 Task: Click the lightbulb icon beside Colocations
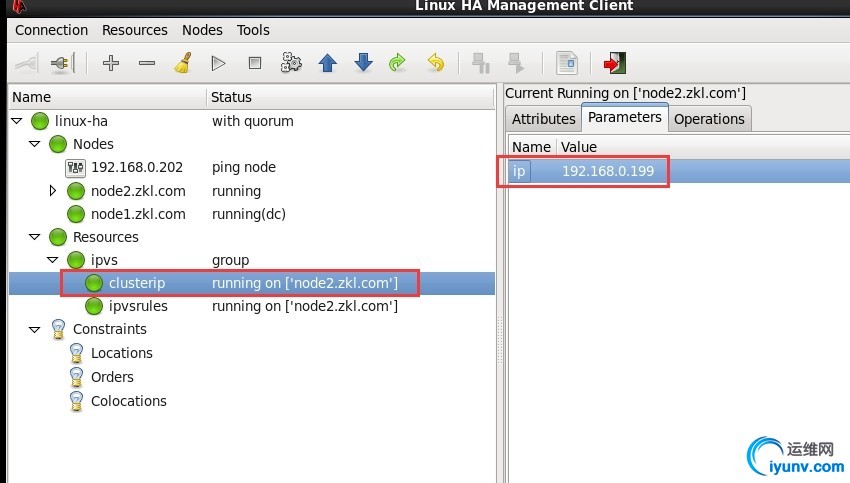[76, 402]
